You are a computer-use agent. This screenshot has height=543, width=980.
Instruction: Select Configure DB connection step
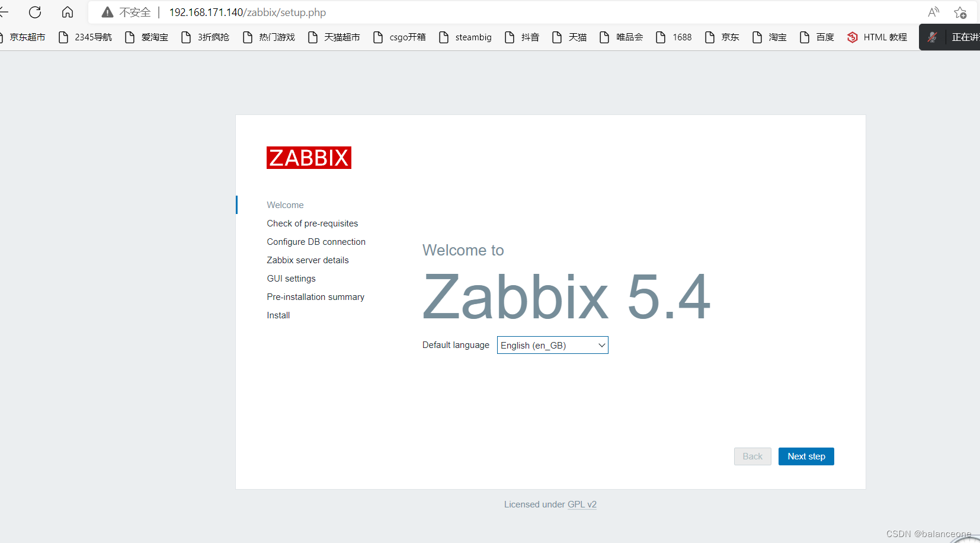click(316, 242)
